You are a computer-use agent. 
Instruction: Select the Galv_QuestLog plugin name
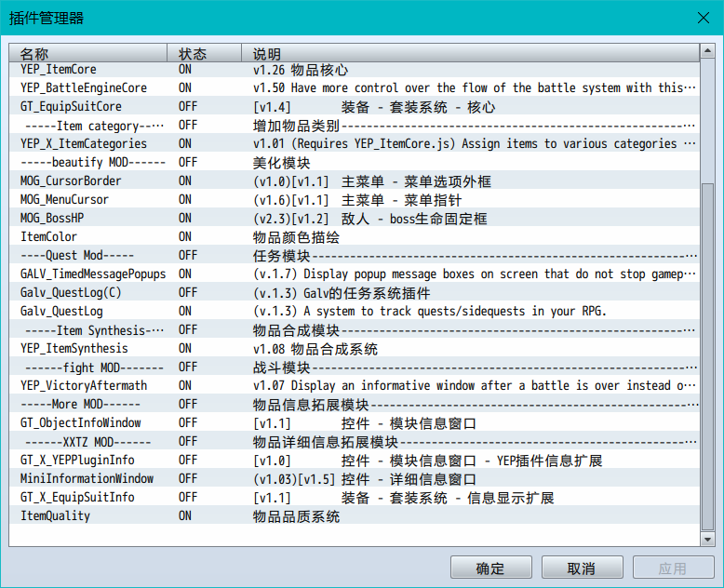(61, 311)
